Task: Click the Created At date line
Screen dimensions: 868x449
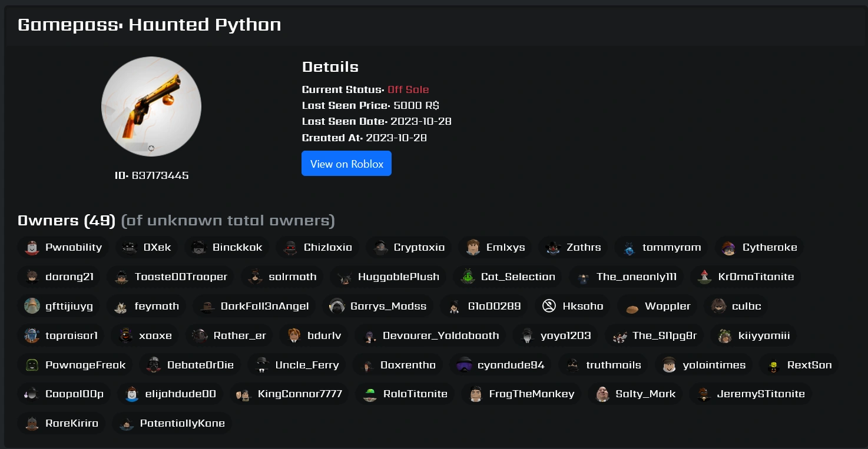Action: (x=365, y=138)
